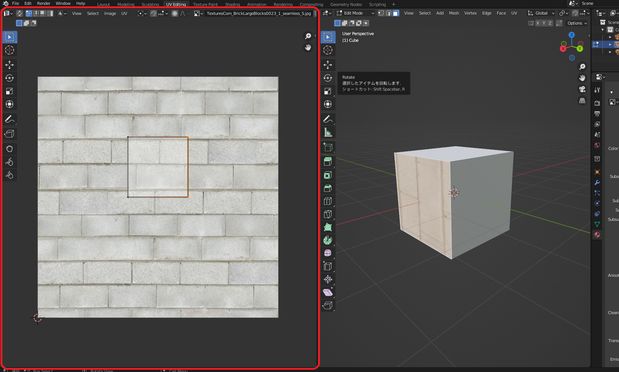Select the Smooth tool
The height and width of the screenshot is (372, 619).
(x=328, y=253)
